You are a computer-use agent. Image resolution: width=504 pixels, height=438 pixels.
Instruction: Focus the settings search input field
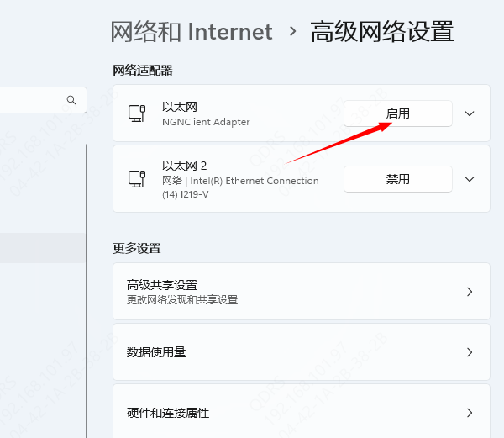click(43, 100)
